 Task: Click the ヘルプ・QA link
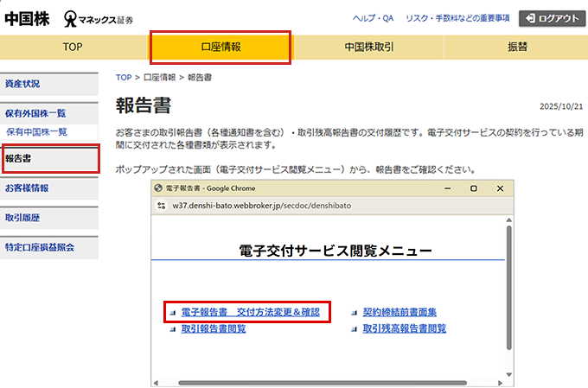point(374,18)
